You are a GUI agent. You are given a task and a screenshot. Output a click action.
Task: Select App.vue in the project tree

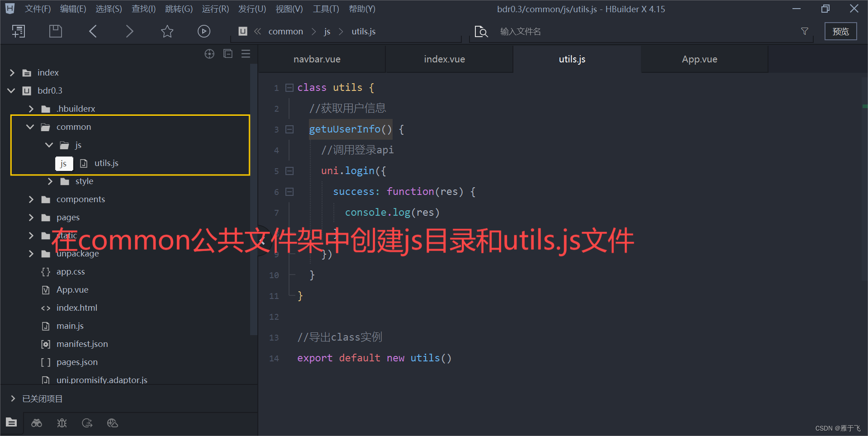click(x=72, y=290)
